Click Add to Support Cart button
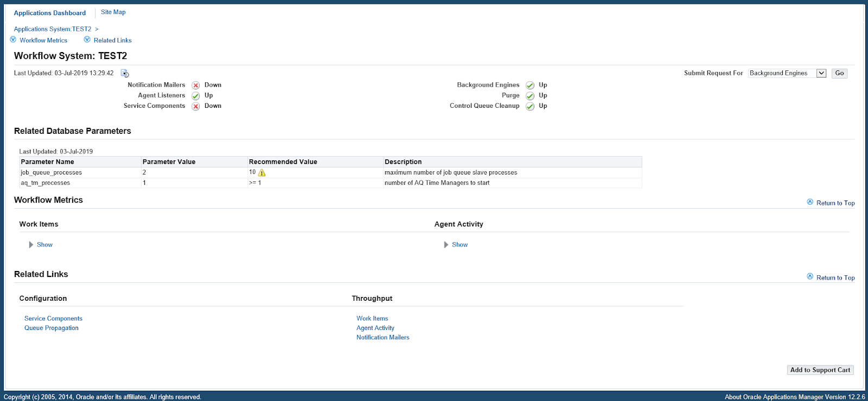Image resolution: width=868 pixels, height=401 pixels. pos(820,370)
